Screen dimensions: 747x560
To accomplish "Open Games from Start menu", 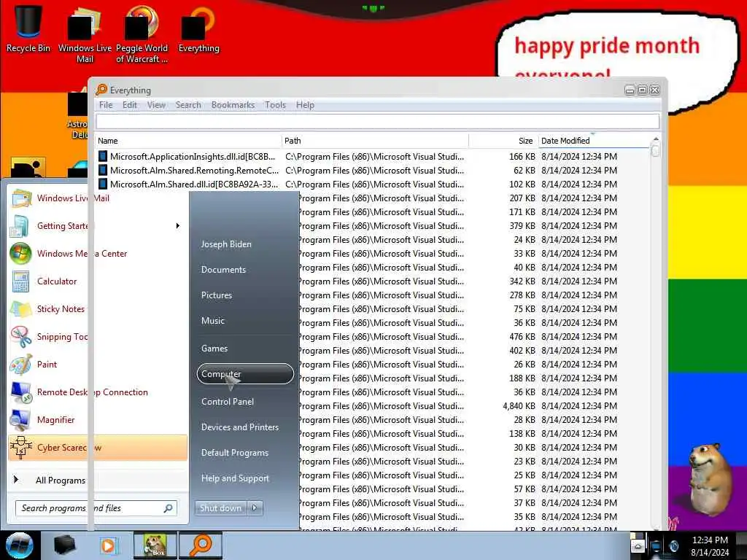I will click(x=214, y=349).
